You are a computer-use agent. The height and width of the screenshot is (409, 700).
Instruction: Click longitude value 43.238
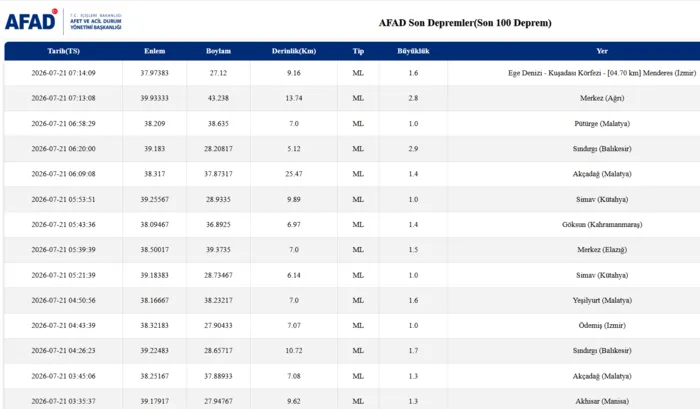point(218,98)
